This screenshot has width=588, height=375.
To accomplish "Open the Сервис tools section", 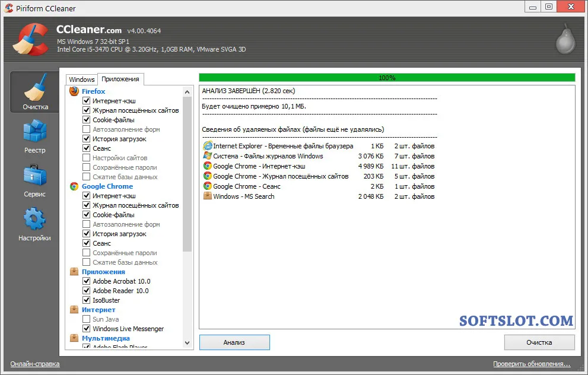I will click(34, 181).
